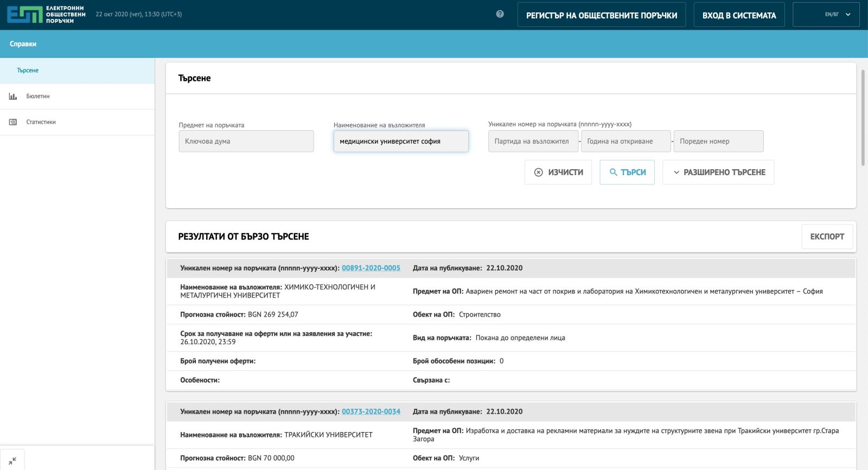Click the X circle icon in Изчисти
The width and height of the screenshot is (868, 470).
point(538,172)
